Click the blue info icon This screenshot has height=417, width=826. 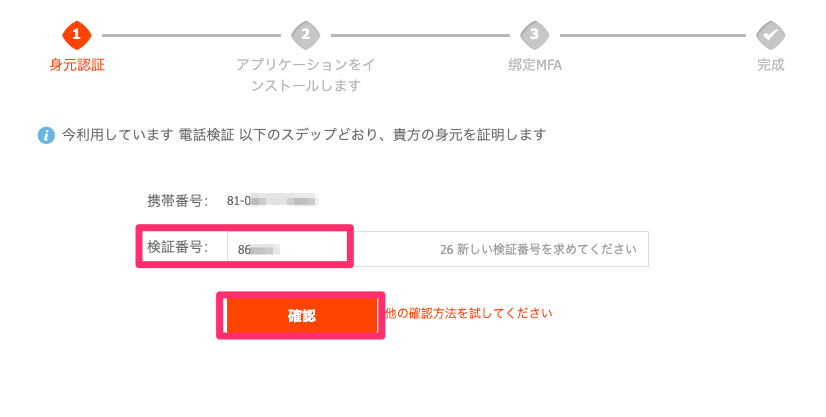click(x=46, y=135)
